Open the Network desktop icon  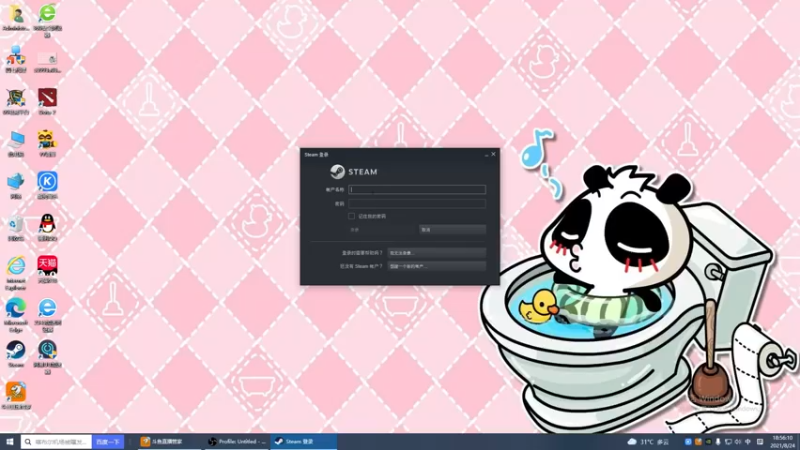point(16,185)
